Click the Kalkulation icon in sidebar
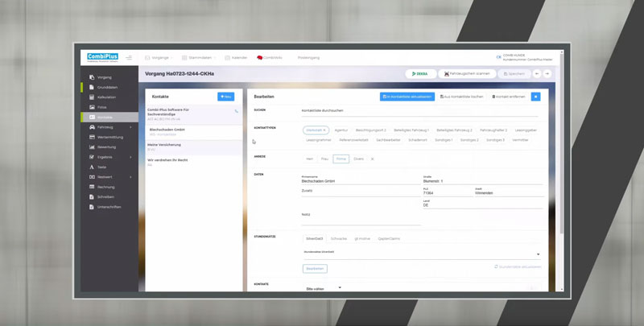644x326 pixels. 92,97
